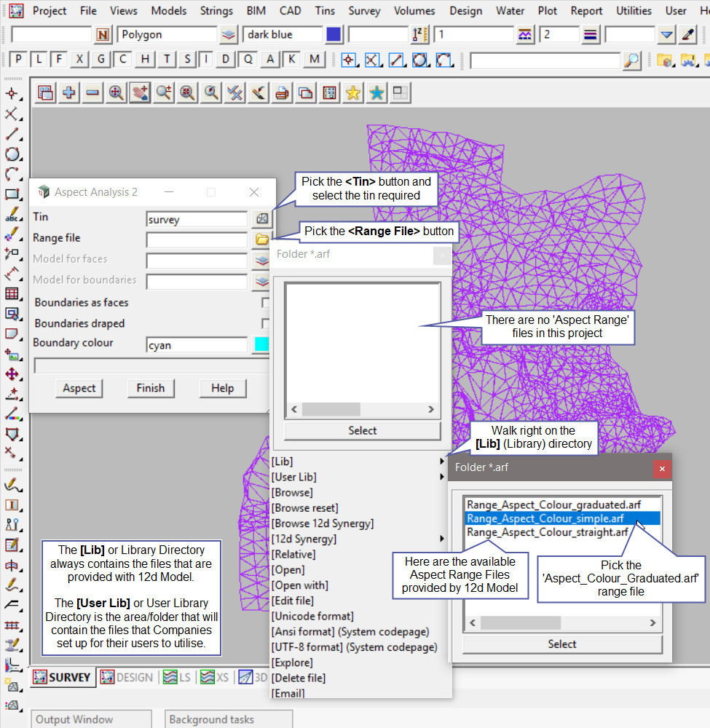
Task: Choose [Explore] from the folder menu
Action: (x=292, y=662)
